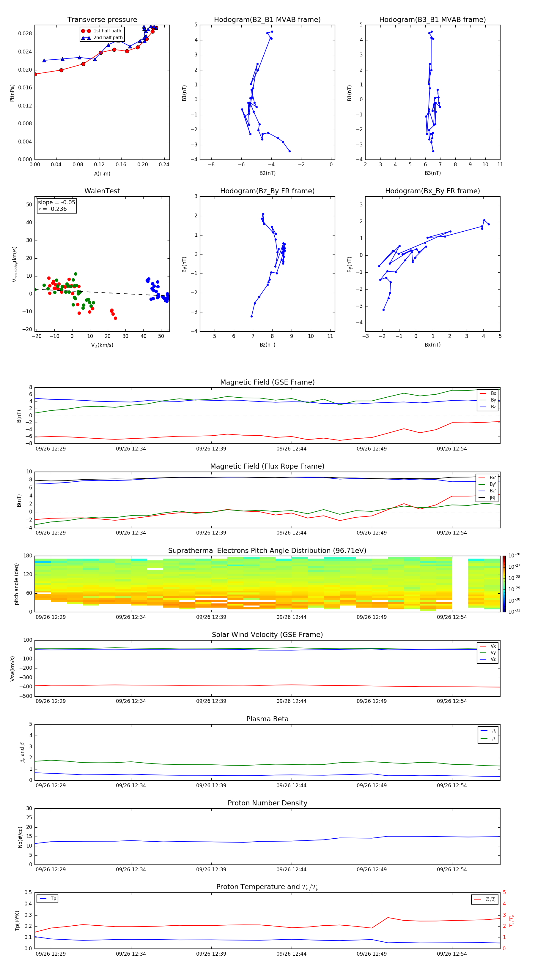
Task: Click the pitch angle colorbar scale
Action: 504,584
